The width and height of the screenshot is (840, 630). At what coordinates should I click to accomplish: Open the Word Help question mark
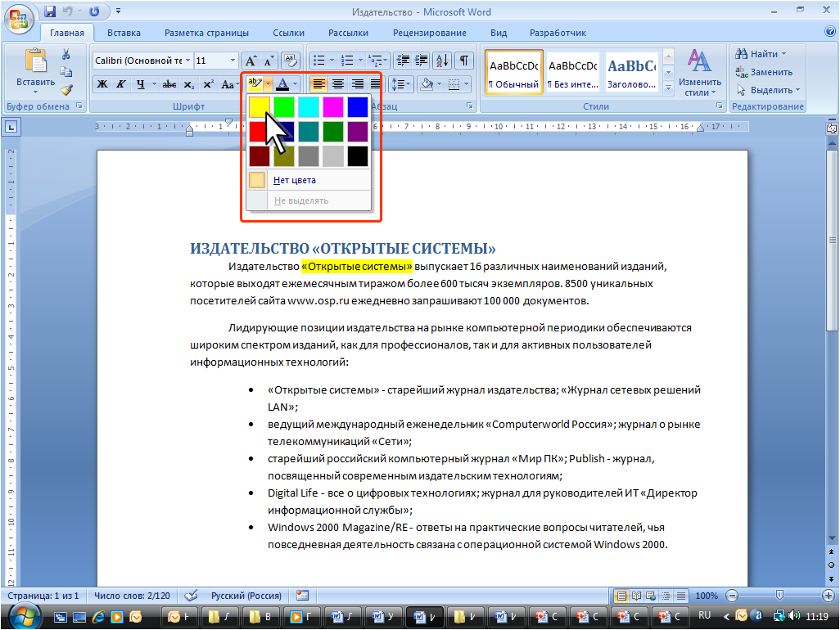[830, 32]
